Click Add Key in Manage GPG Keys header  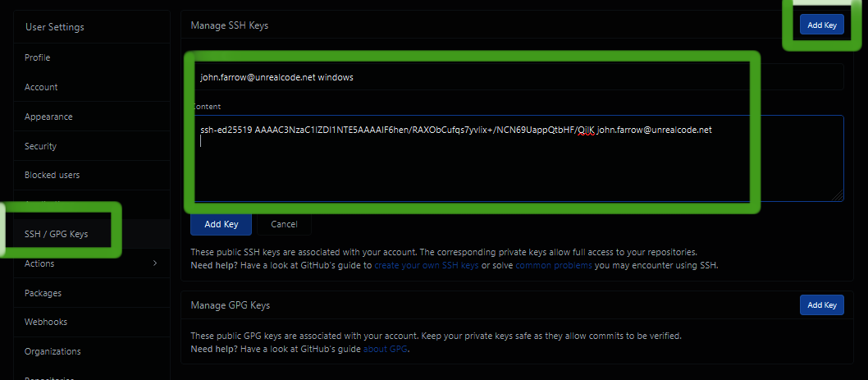click(x=821, y=304)
